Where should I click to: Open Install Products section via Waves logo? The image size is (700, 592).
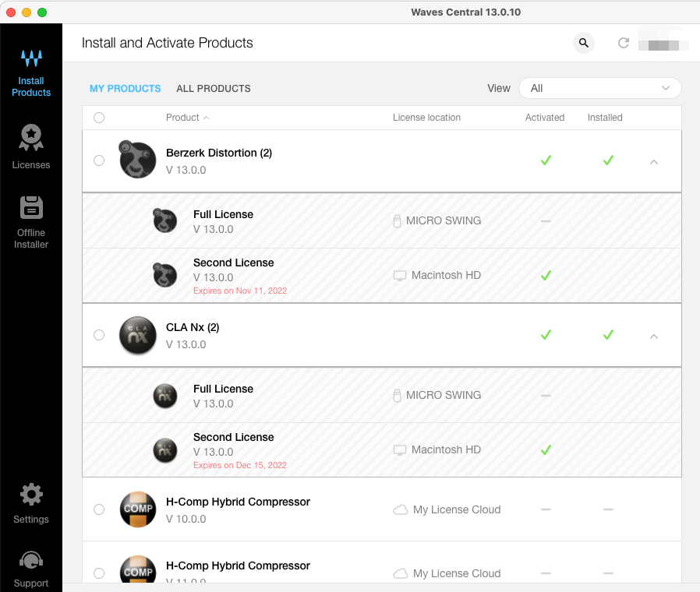click(31, 58)
